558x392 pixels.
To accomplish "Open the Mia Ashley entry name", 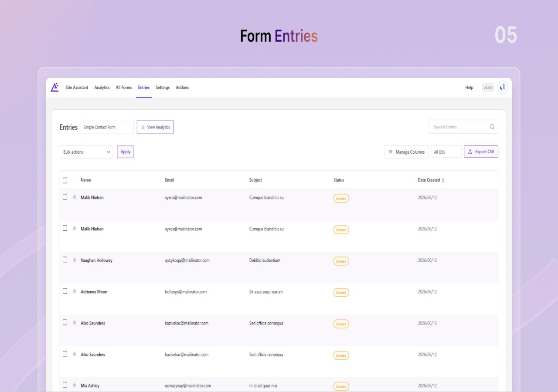I will pyautogui.click(x=90, y=386).
